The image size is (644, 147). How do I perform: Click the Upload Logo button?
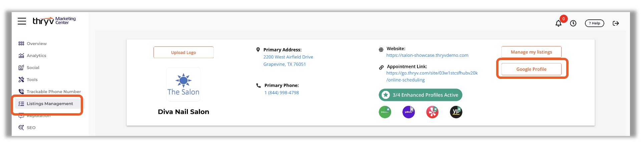coord(184,52)
